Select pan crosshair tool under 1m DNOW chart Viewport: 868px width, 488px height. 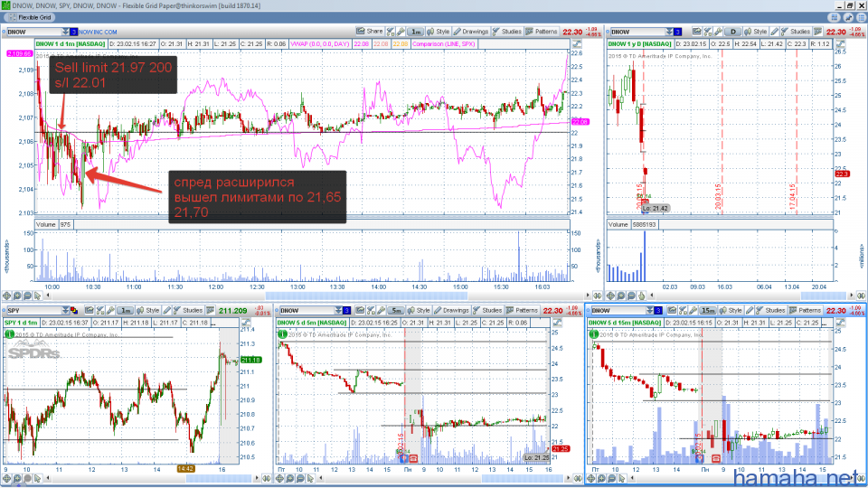point(6,296)
